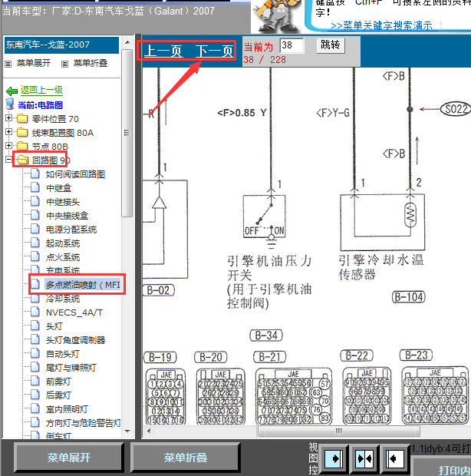Click the page icon beside 电源分配系统
The height and width of the screenshot is (476, 471).
(x=35, y=229)
